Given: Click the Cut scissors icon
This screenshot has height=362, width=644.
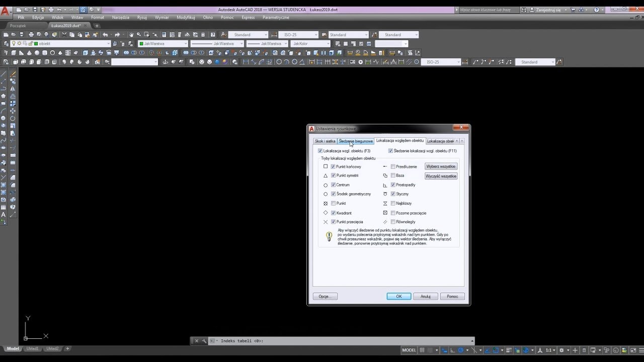Looking at the screenshot, I should (x=64, y=35).
